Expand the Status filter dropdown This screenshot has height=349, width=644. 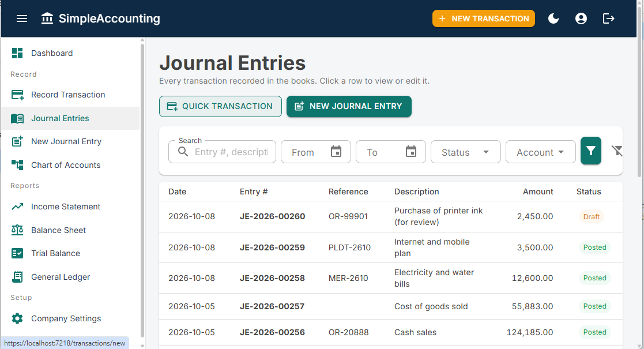[466, 152]
